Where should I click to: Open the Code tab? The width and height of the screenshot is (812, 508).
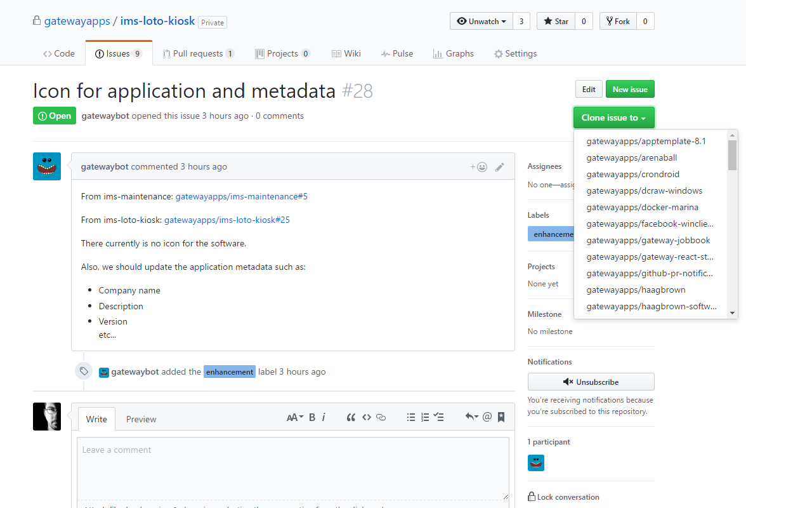[59, 54]
